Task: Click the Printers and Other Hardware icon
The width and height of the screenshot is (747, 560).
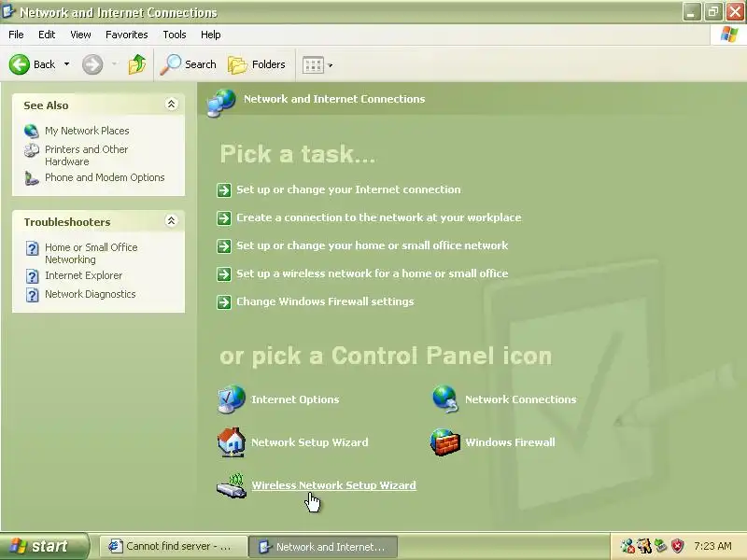Action: (x=32, y=150)
